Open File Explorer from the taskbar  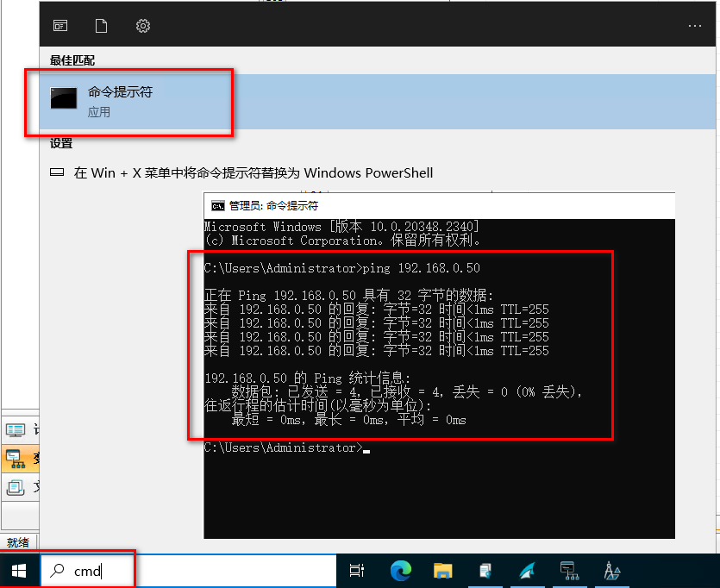click(x=443, y=570)
